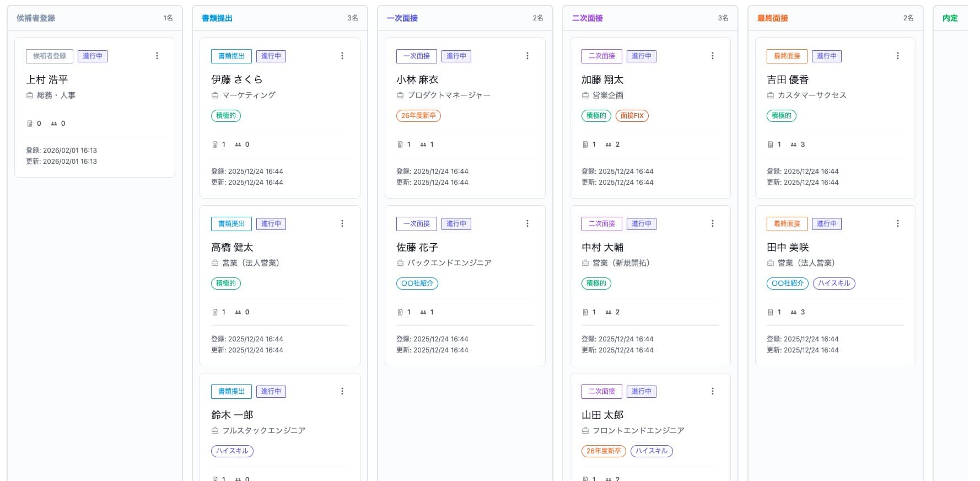Click the 積極的 tag on 高橋 健太 card
This screenshot has width=980, height=481.
point(226,284)
